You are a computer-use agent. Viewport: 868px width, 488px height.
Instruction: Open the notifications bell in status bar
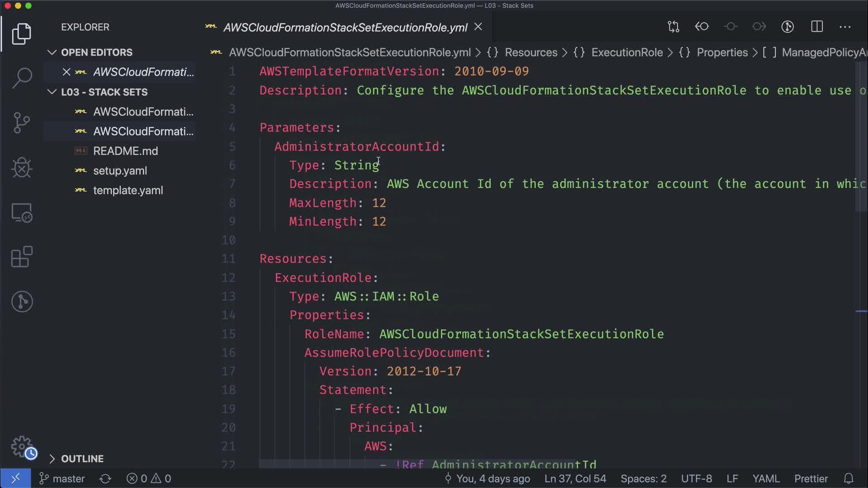[x=849, y=479]
